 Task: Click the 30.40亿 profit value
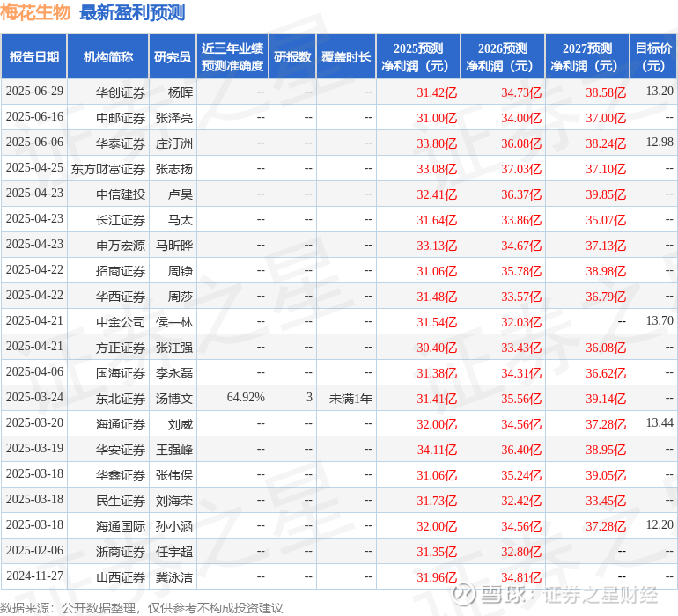(x=437, y=348)
